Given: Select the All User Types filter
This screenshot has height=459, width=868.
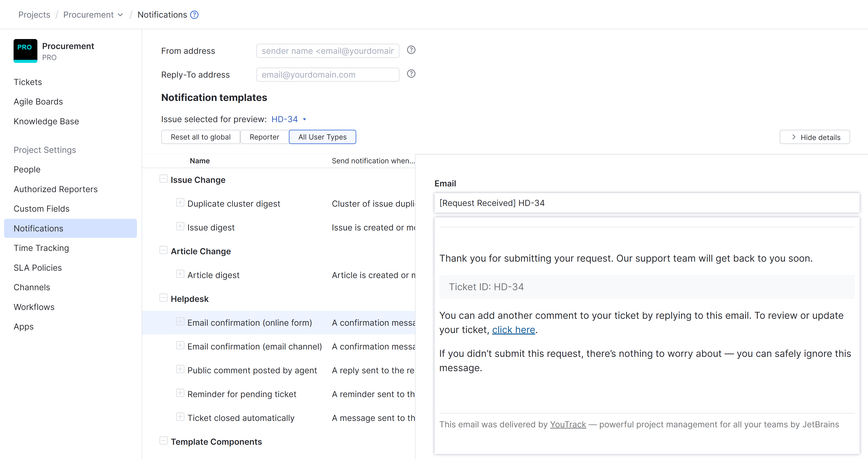Looking at the screenshot, I should click(x=322, y=137).
